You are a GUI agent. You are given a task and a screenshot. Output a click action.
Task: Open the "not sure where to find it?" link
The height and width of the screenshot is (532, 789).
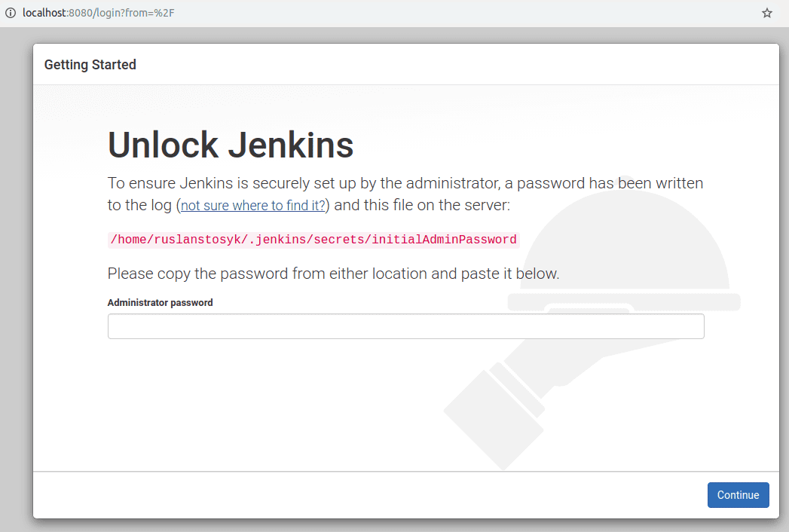(x=253, y=206)
